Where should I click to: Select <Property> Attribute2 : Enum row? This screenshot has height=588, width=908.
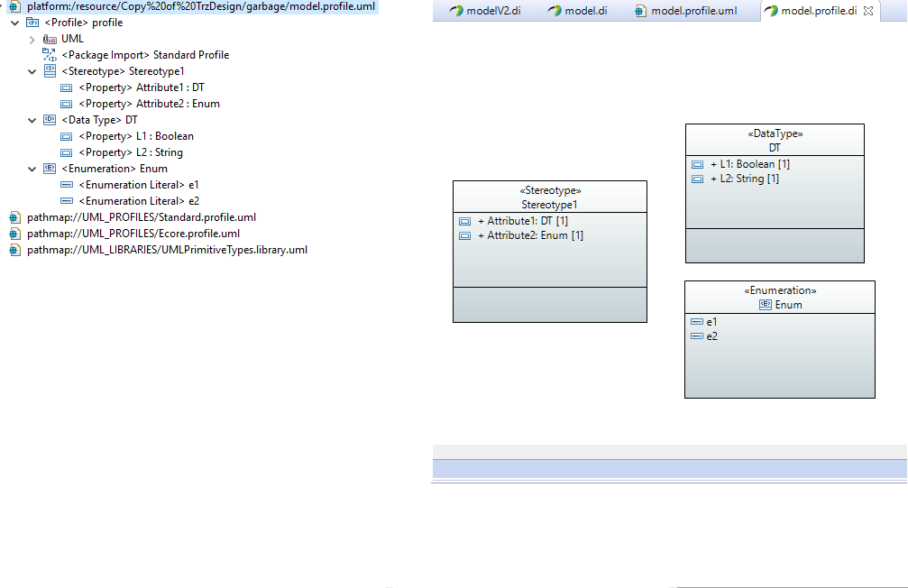(x=149, y=105)
